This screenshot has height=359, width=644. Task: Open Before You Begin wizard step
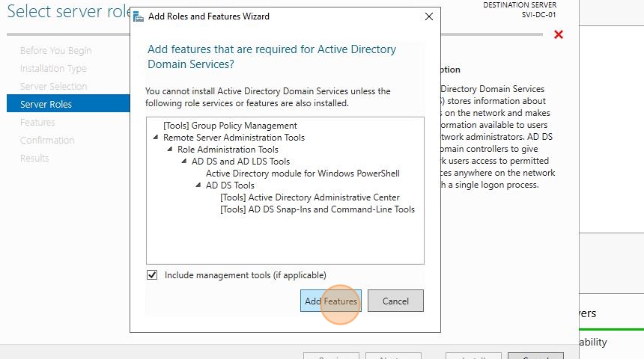pos(56,50)
